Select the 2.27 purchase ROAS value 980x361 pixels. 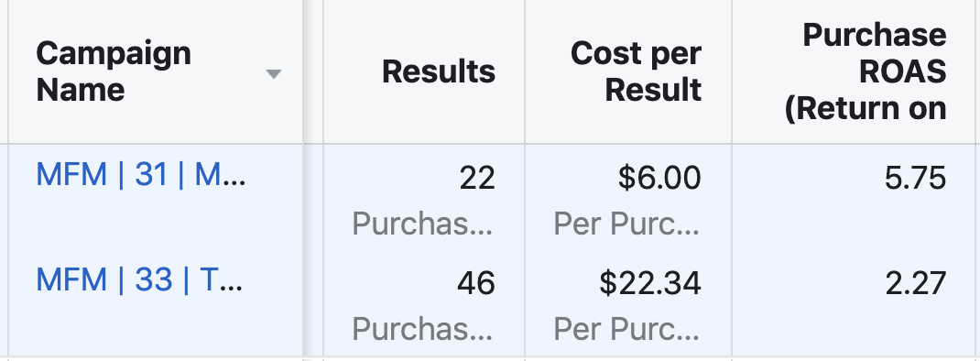click(x=916, y=283)
